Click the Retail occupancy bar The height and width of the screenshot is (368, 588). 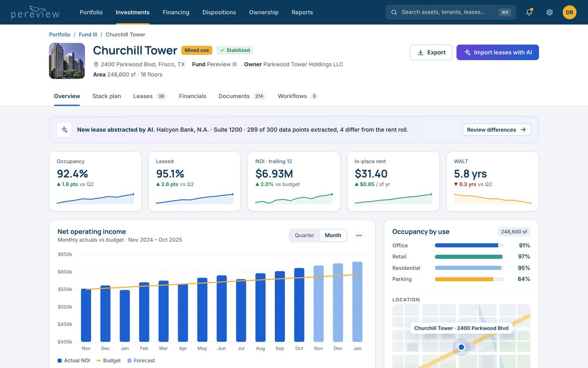tap(469, 257)
